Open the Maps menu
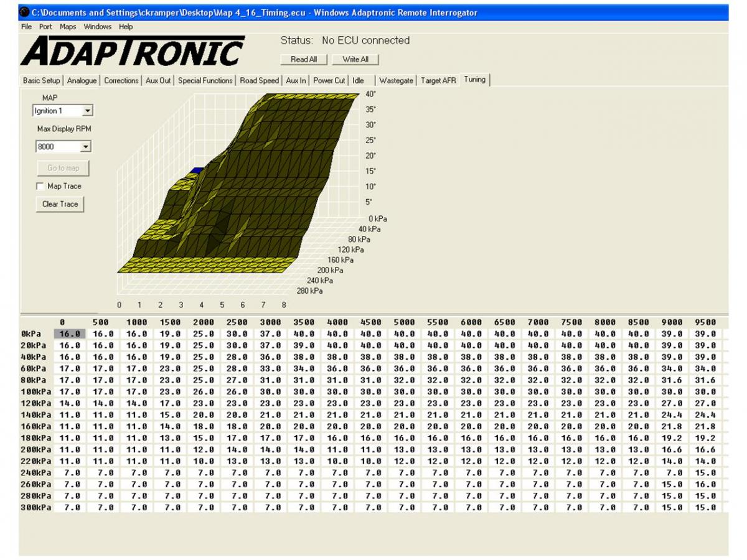Viewport: 747px width, 560px height. point(68,27)
